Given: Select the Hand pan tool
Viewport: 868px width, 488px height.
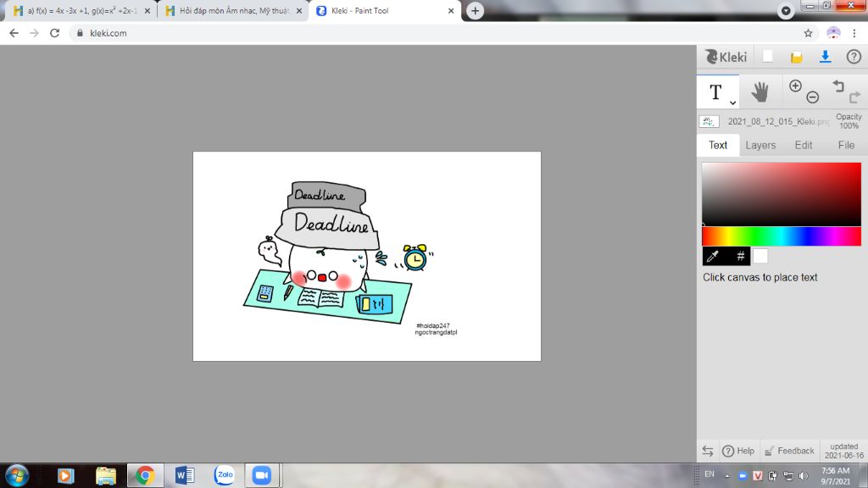Looking at the screenshot, I should 760,91.
